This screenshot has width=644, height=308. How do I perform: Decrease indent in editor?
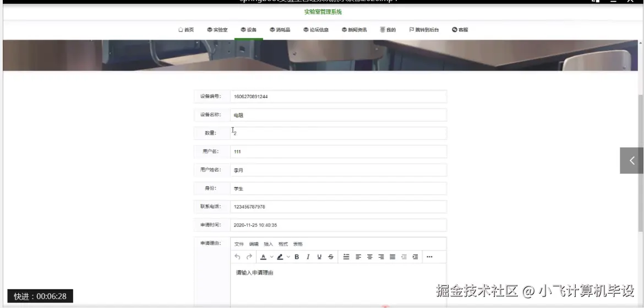tap(403, 257)
